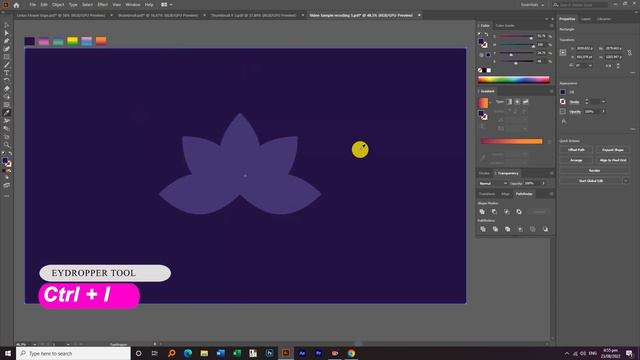Click Align to Pixel Grid button

pyautogui.click(x=613, y=160)
